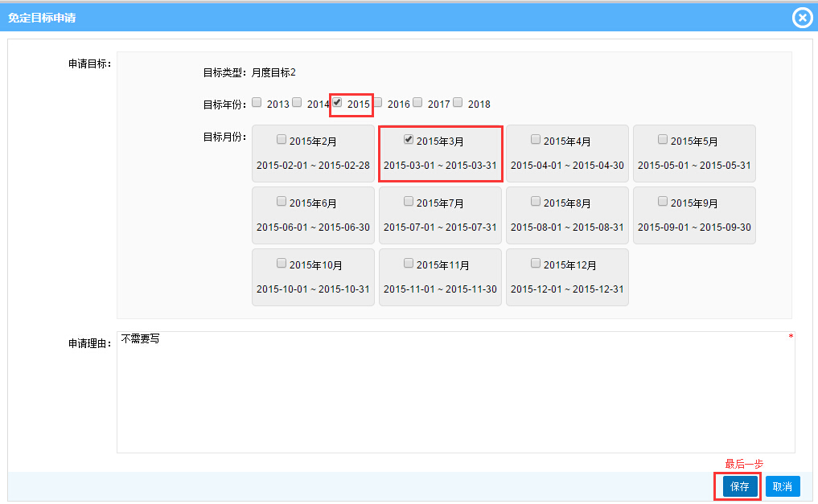
Task: Tick the 2015年10月 month checkbox
Action: pos(282,264)
